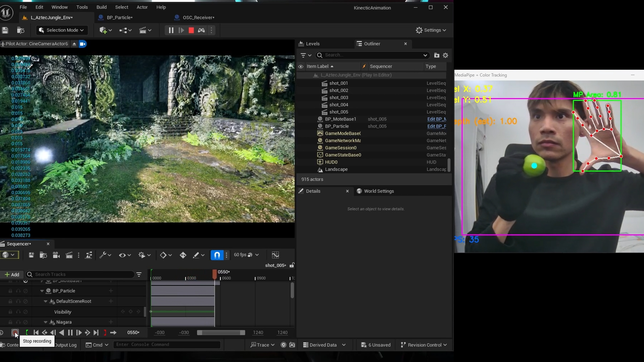Open the Blueprints toolbar menu
The image size is (644, 362).
[125, 30]
